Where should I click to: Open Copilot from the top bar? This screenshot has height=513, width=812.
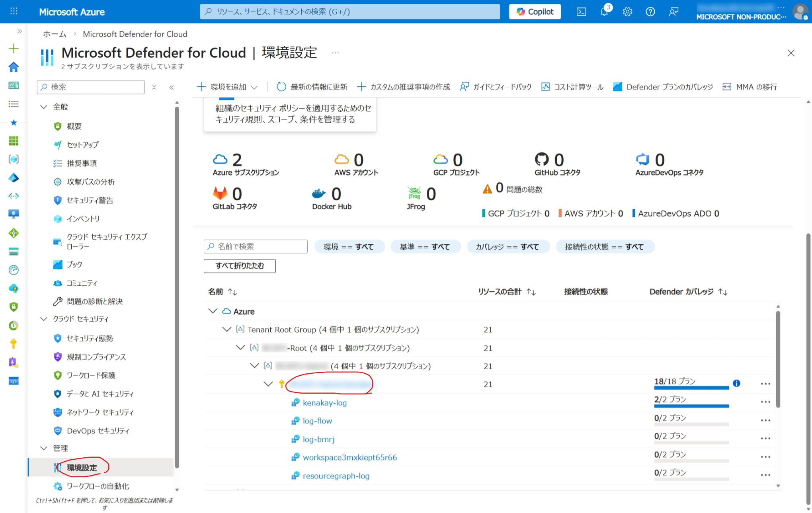535,11
